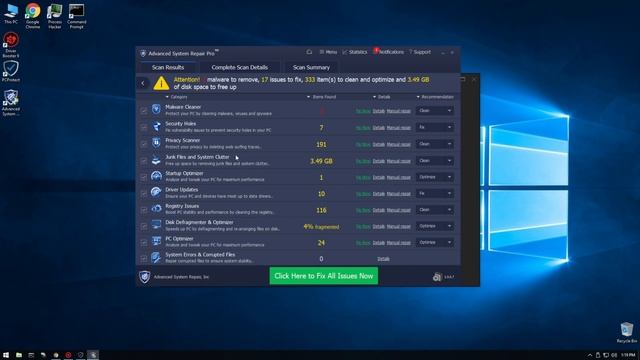
Task: Click Here to Fix All Issues Now
Action: coord(324,276)
